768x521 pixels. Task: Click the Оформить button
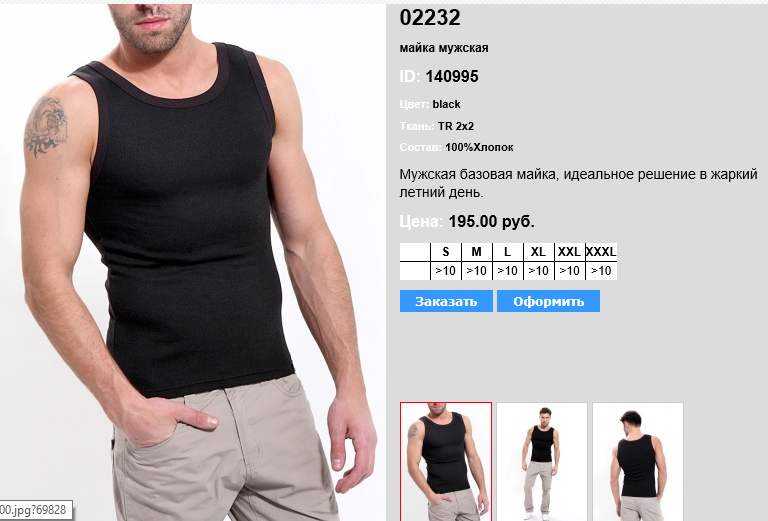pos(548,301)
